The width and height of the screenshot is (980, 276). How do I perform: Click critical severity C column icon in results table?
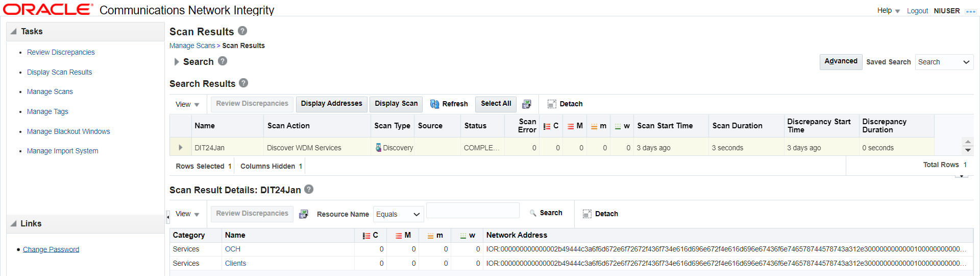tap(547, 126)
